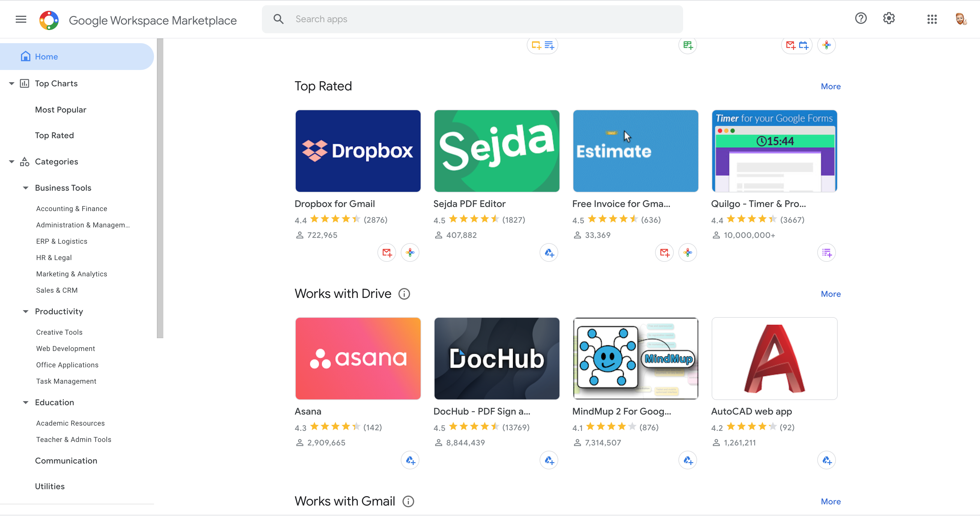Click the Search apps input field
The image size is (980, 516).
472,19
